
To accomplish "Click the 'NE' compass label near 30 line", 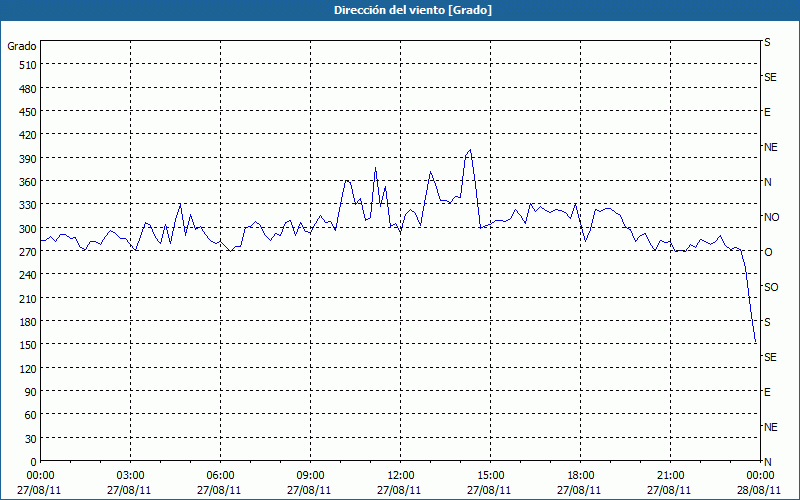I will (770, 427).
